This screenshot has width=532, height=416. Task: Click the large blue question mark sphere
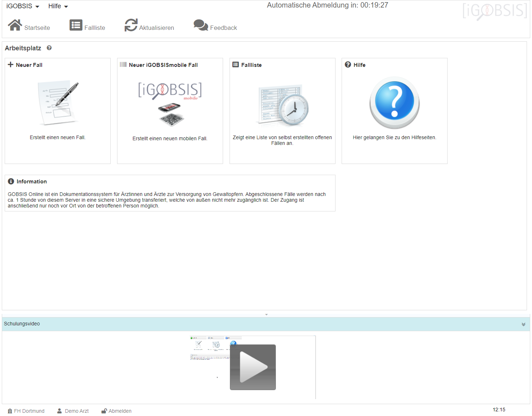[394, 102]
